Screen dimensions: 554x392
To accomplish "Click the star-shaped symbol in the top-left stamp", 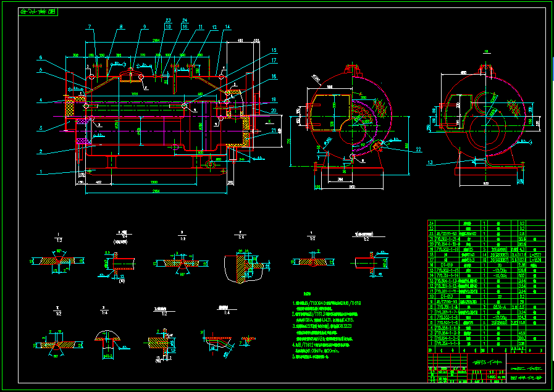I will point(41,11).
